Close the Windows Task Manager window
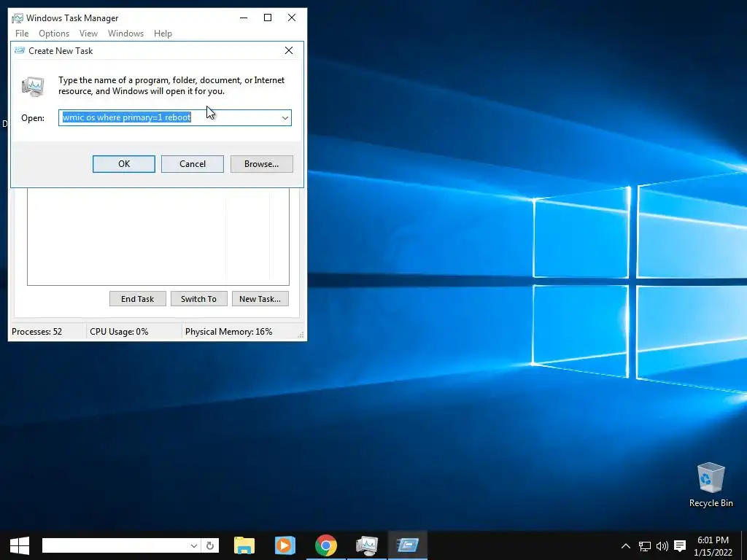 292,17
